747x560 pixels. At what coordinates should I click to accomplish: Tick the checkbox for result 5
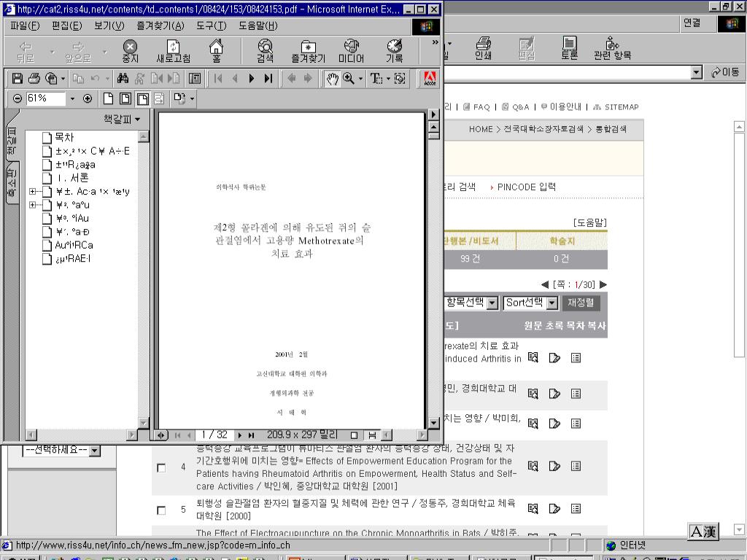[x=161, y=510]
